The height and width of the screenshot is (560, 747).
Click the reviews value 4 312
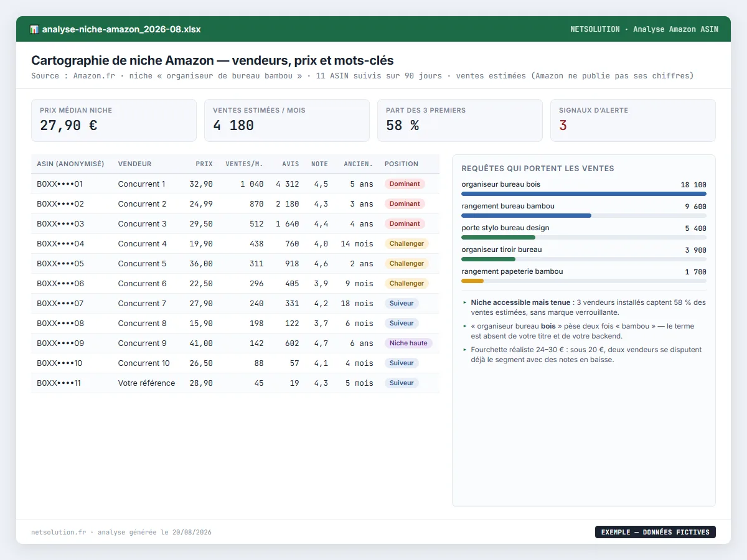point(288,184)
